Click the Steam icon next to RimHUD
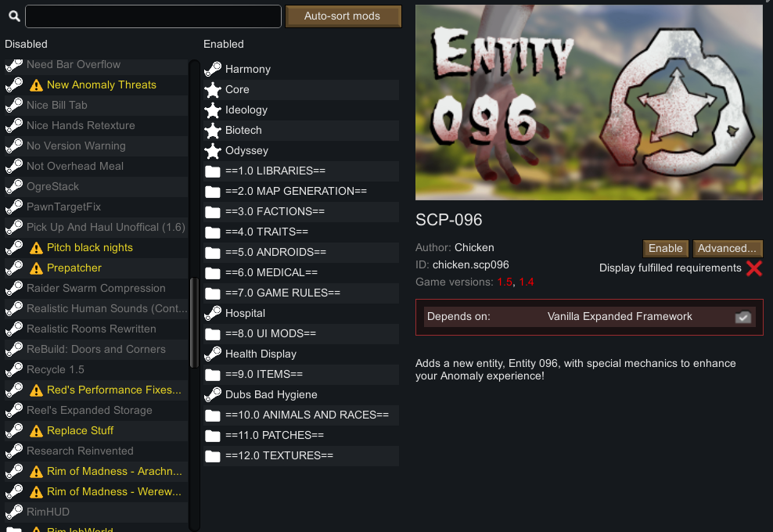 pyautogui.click(x=14, y=512)
